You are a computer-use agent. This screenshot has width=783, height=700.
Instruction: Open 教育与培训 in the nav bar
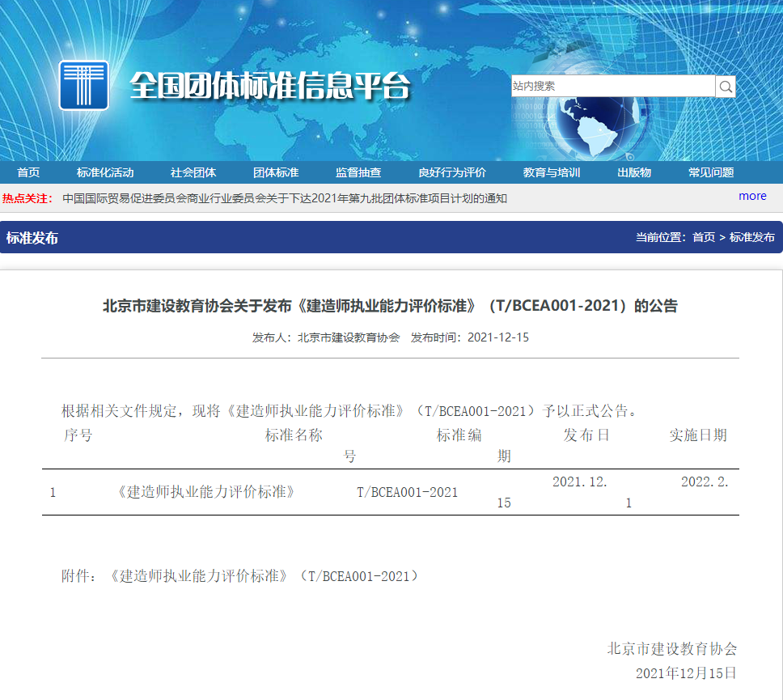552,172
